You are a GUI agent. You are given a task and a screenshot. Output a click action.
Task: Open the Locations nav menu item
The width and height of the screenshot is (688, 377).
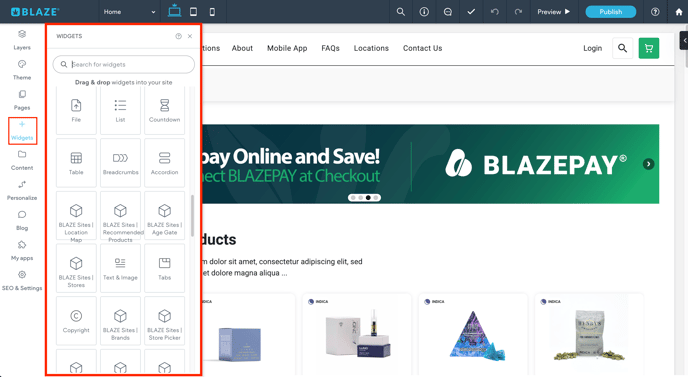371,48
